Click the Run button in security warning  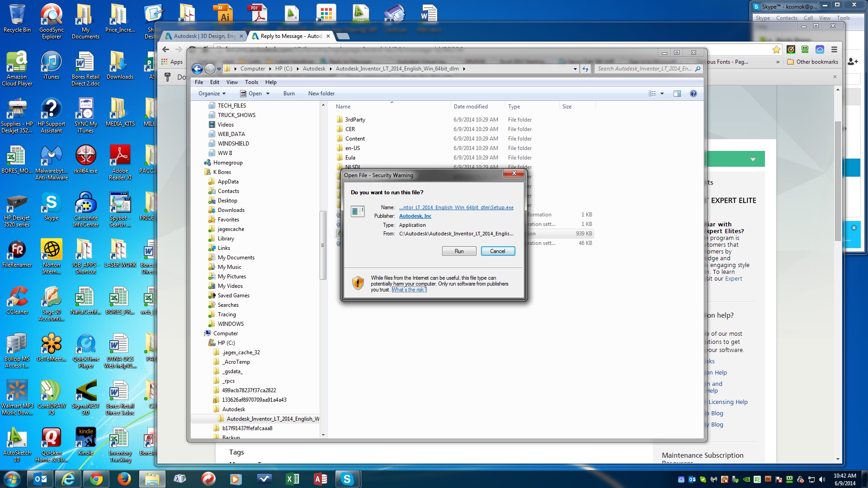click(459, 251)
